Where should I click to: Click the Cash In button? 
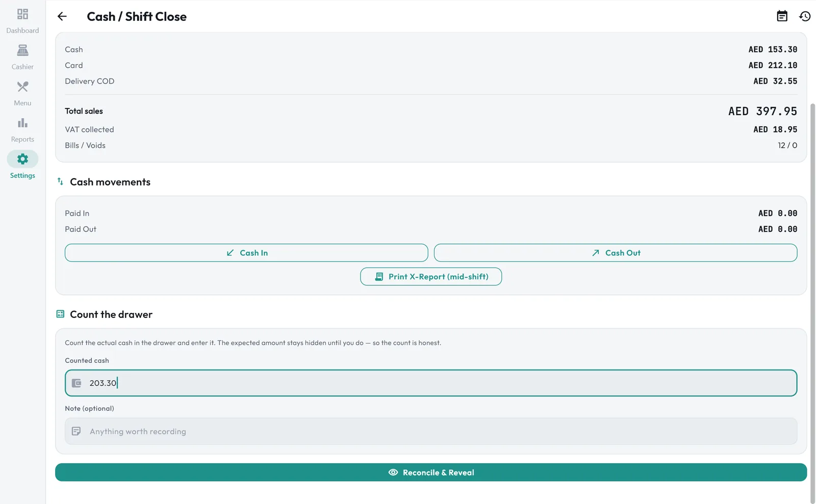tap(246, 253)
